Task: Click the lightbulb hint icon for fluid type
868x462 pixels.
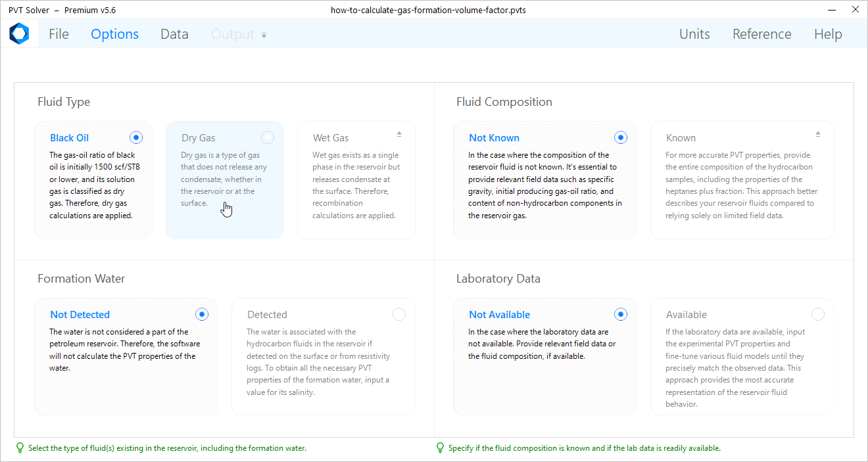Action: 20,448
